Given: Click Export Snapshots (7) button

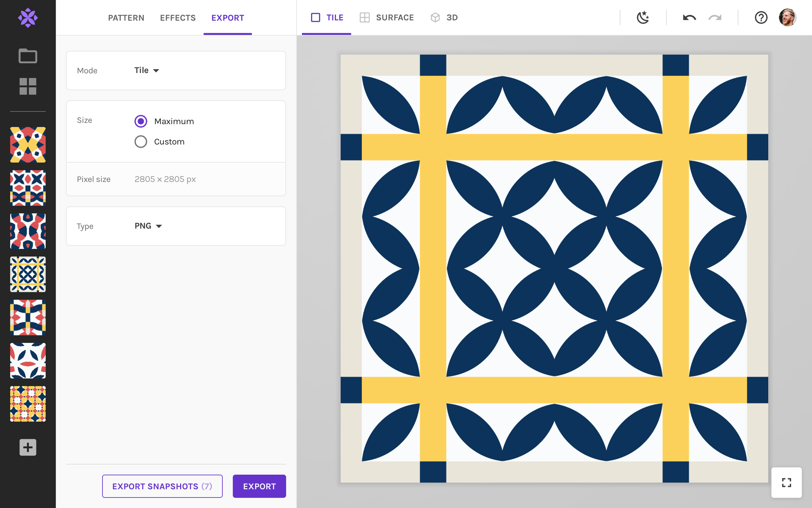Looking at the screenshot, I should pos(162,486).
